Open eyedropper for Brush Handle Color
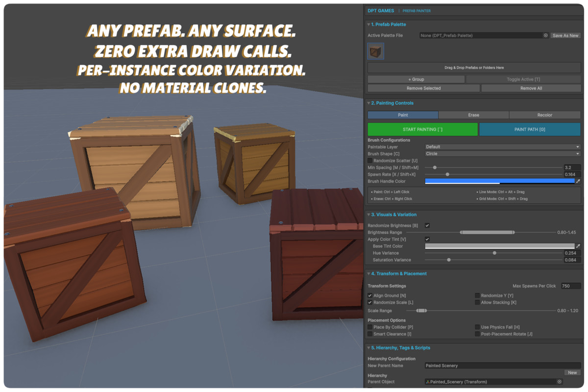The height and width of the screenshot is (392, 588). pos(578,181)
